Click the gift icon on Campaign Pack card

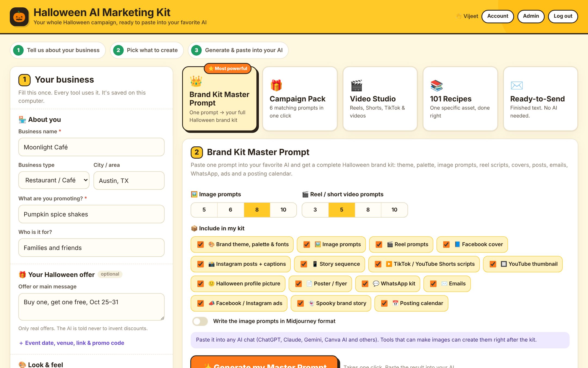[276, 85]
